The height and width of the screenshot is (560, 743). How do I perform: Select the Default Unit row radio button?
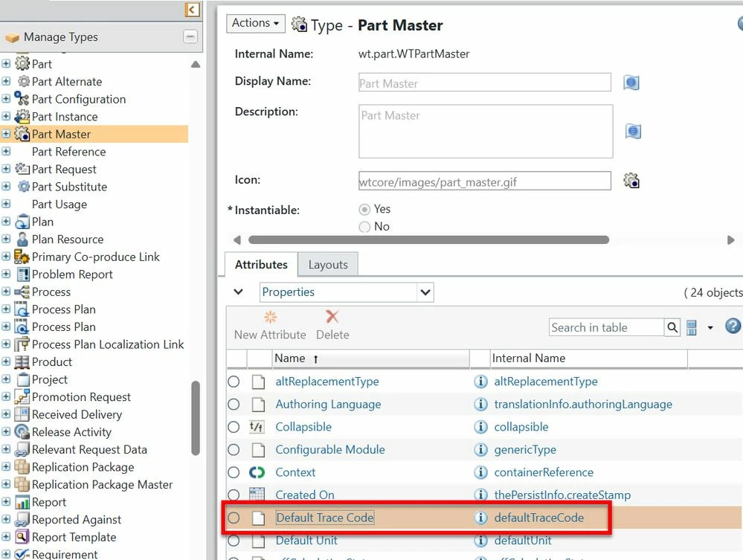(234, 541)
